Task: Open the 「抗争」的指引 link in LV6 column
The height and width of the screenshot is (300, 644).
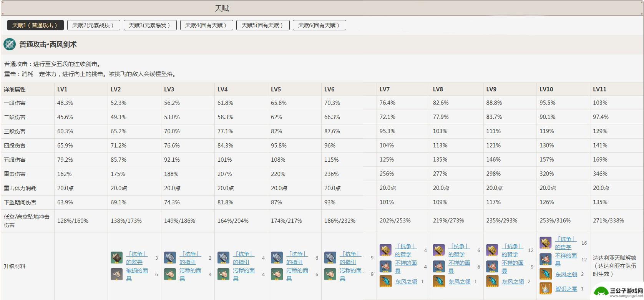Action: 350,258
